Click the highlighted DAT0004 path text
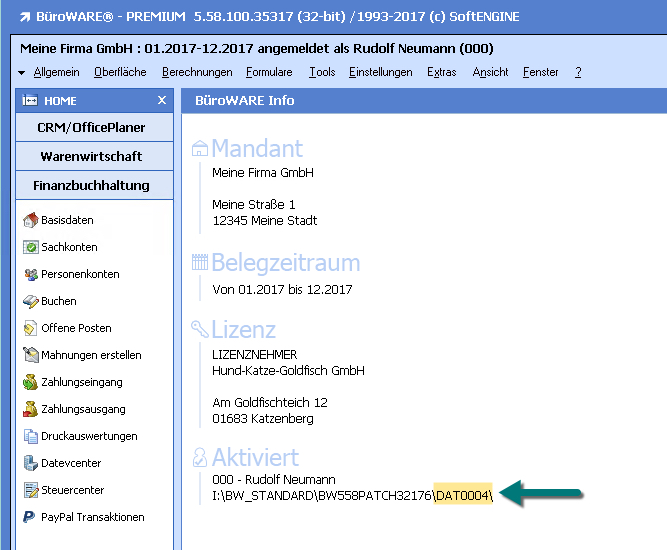This screenshot has width=667, height=550. coord(463,494)
